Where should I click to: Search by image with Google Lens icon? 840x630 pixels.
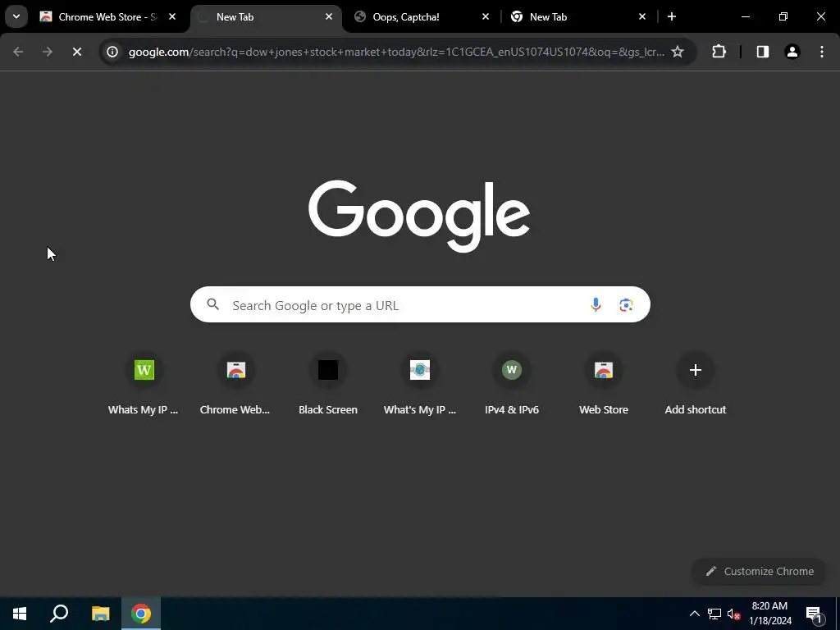[626, 304]
